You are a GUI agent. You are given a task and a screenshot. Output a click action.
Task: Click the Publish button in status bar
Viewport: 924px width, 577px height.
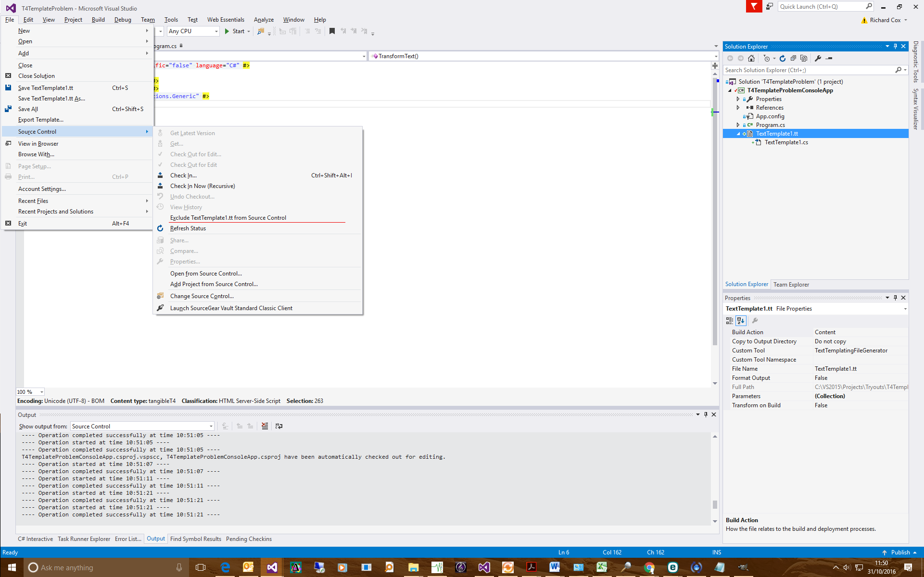coord(899,552)
